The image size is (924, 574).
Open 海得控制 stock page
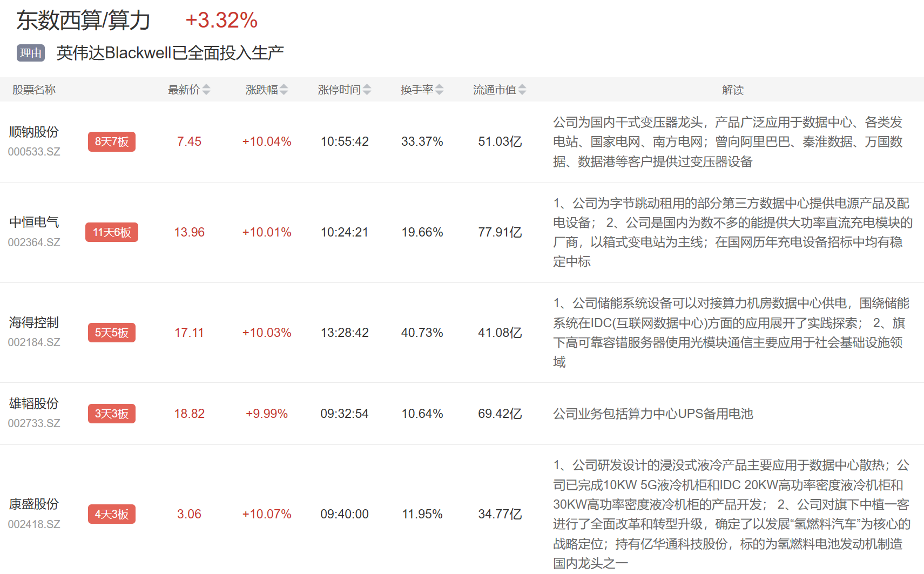[34, 322]
